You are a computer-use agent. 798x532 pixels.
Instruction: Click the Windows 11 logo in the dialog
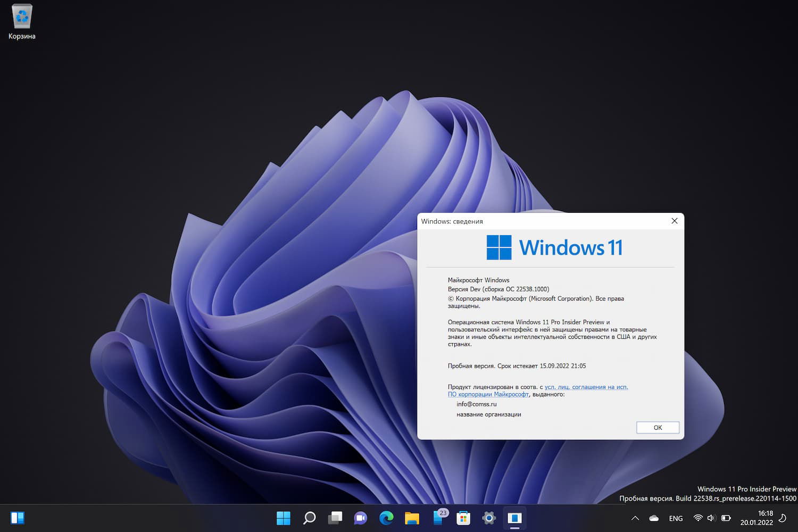click(554, 247)
